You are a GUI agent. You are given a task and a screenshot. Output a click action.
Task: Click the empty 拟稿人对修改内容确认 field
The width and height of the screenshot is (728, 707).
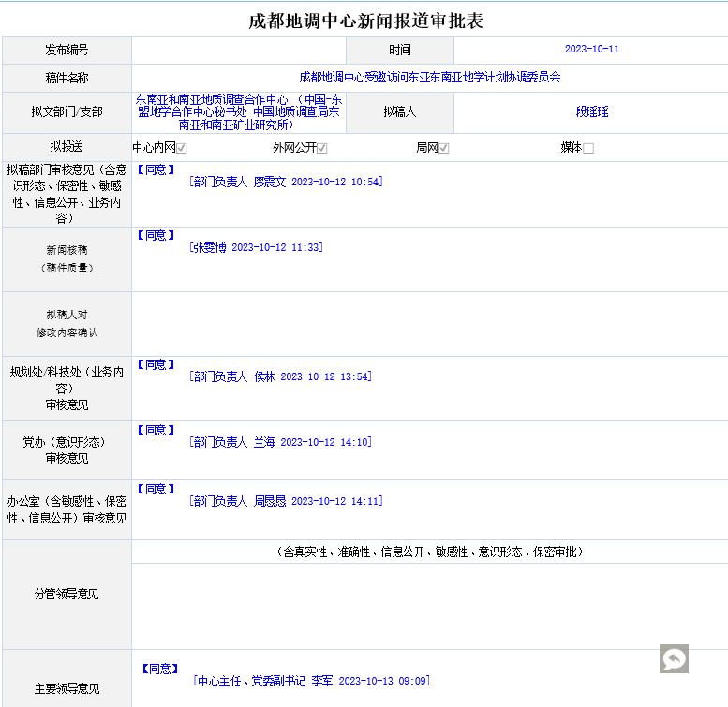[429, 323]
